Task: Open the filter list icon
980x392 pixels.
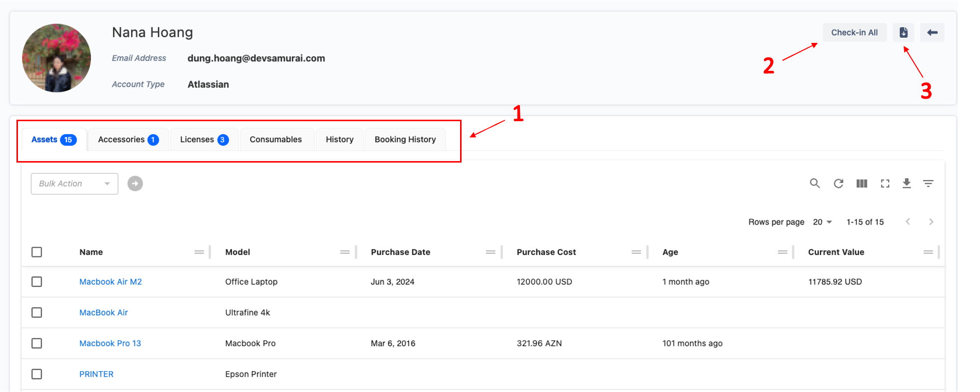Action: (x=928, y=184)
